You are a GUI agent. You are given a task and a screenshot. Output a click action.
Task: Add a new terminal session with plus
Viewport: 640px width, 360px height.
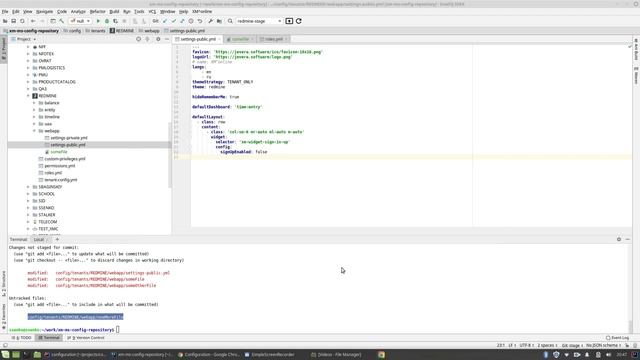(x=57, y=240)
